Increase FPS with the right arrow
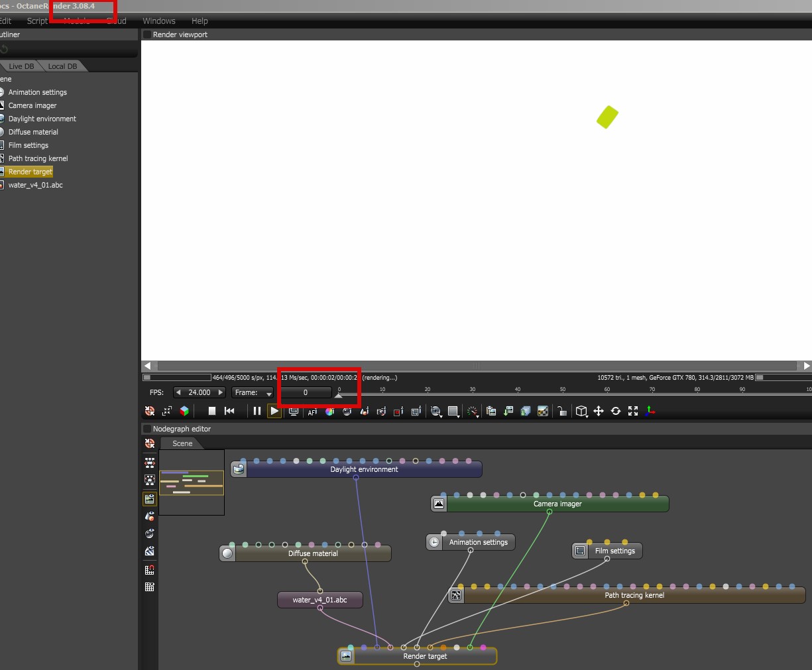The height and width of the screenshot is (670, 812). point(221,392)
